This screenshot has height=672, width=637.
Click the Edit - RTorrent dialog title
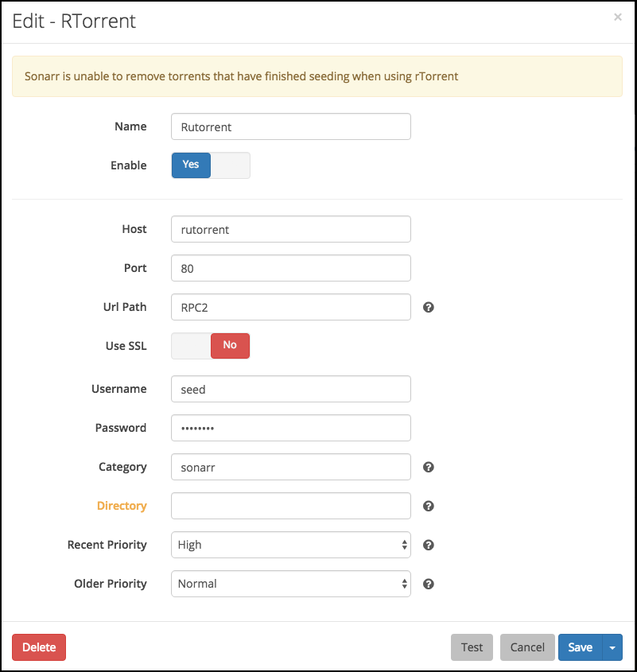(72, 21)
